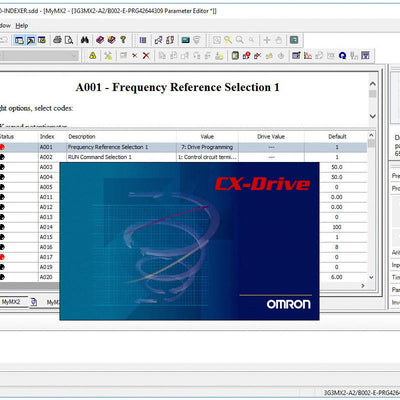The width and height of the screenshot is (400, 400).
Task: Click parameter table scroll right arrow
Action: tap(363, 286)
